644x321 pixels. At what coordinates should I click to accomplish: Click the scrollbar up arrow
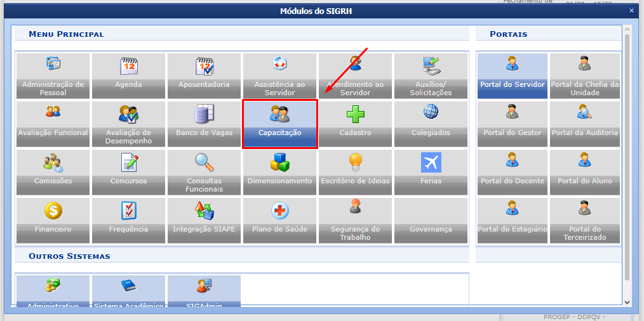(627, 30)
